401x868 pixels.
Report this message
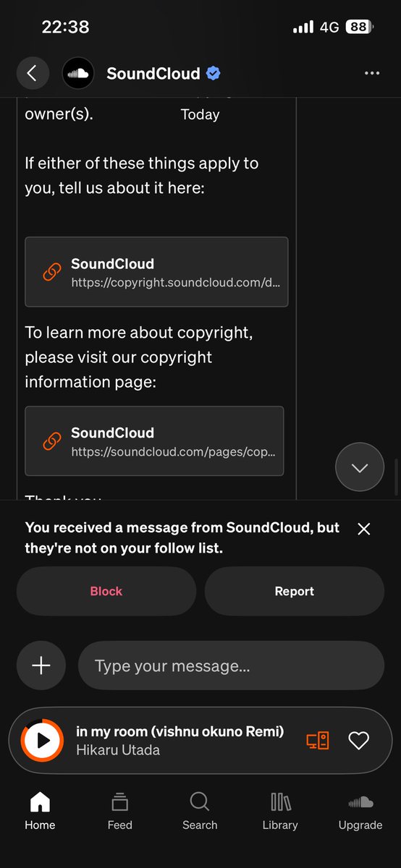(x=295, y=591)
